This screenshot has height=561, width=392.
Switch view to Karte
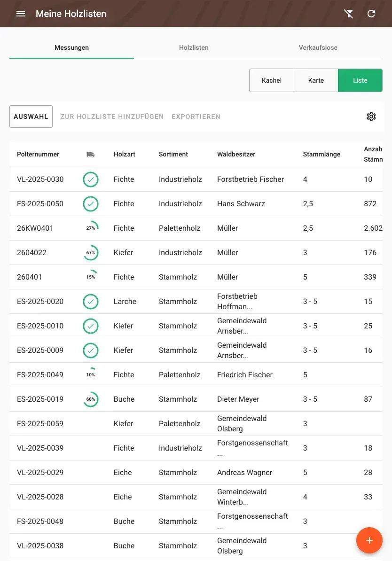(316, 80)
